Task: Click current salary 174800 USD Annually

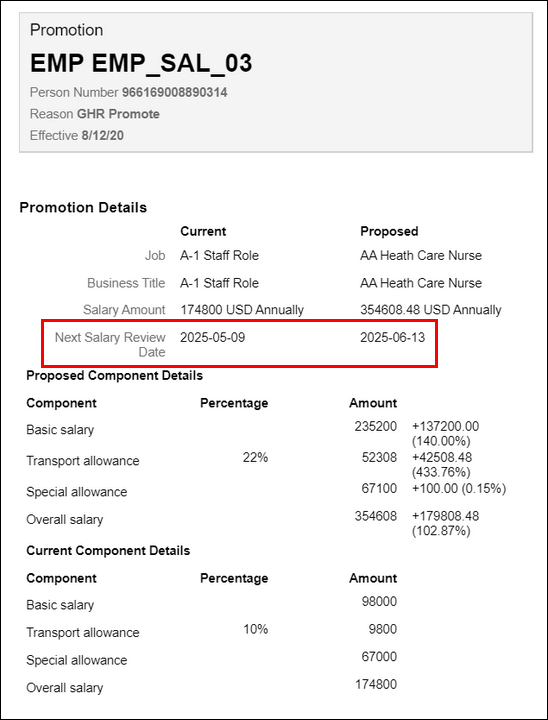Action: [x=242, y=310]
